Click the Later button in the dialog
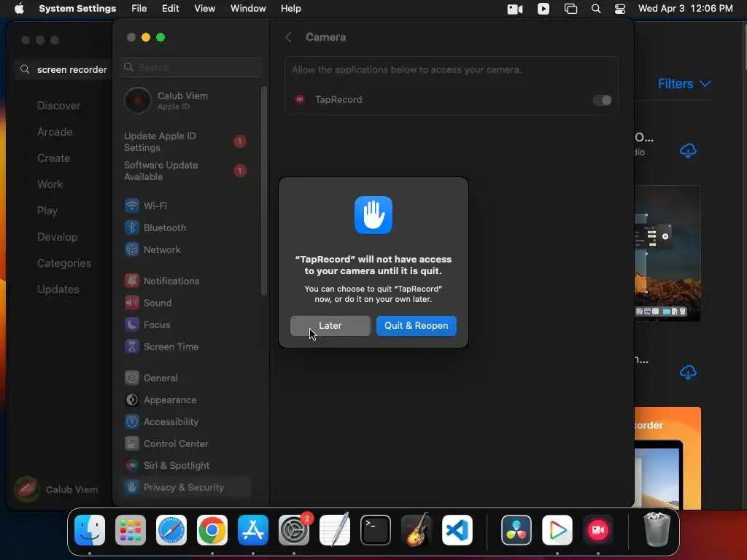This screenshot has width=747, height=560. (x=330, y=326)
